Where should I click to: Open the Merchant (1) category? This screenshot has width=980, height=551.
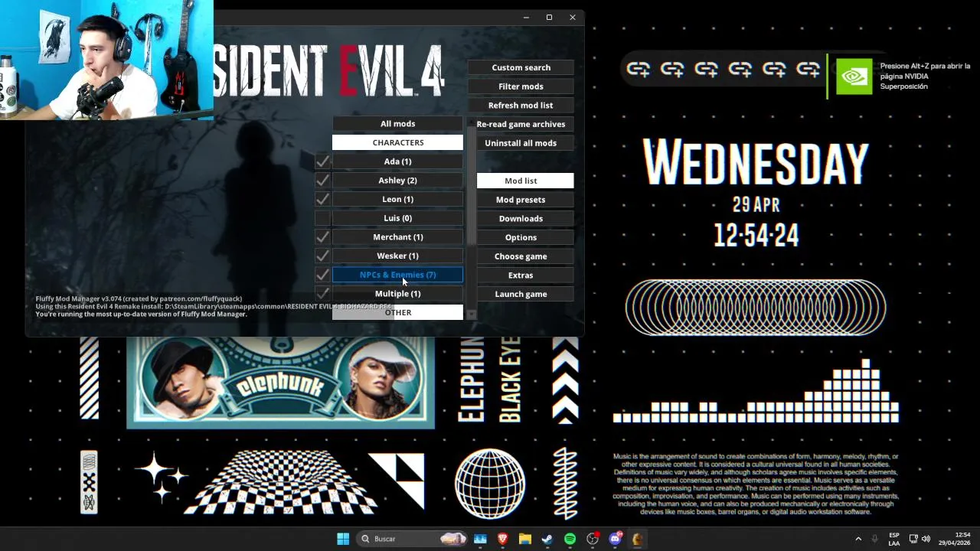click(x=397, y=237)
